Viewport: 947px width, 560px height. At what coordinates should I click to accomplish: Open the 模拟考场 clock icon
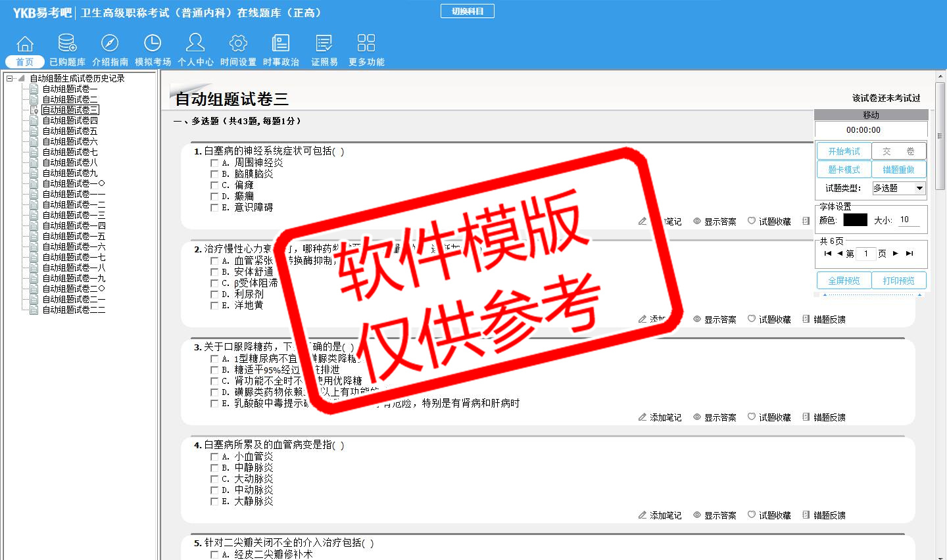pyautogui.click(x=153, y=44)
